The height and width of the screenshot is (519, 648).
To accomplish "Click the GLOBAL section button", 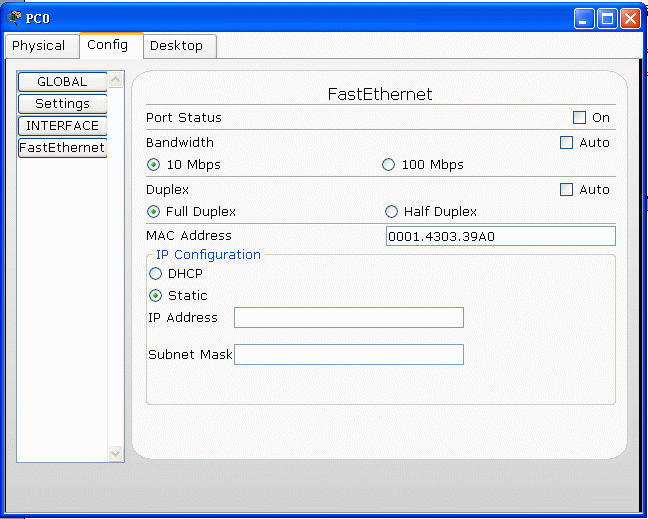I will tap(62, 82).
